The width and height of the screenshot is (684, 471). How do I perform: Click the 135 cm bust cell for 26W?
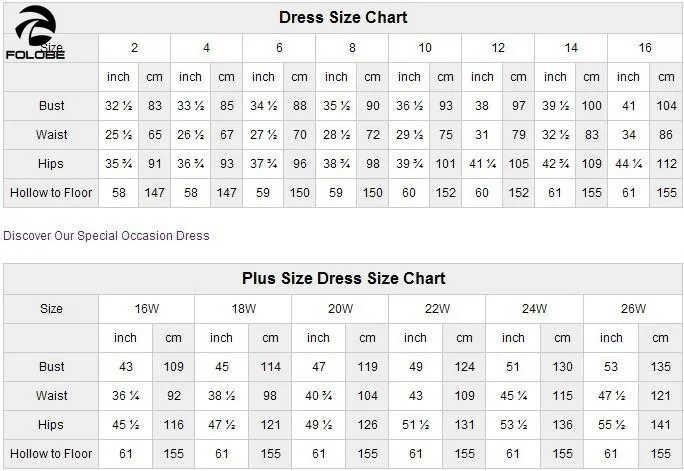click(660, 367)
